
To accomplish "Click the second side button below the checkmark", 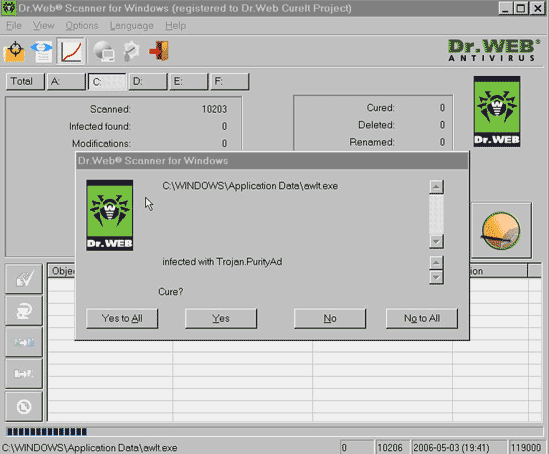I will (x=24, y=310).
